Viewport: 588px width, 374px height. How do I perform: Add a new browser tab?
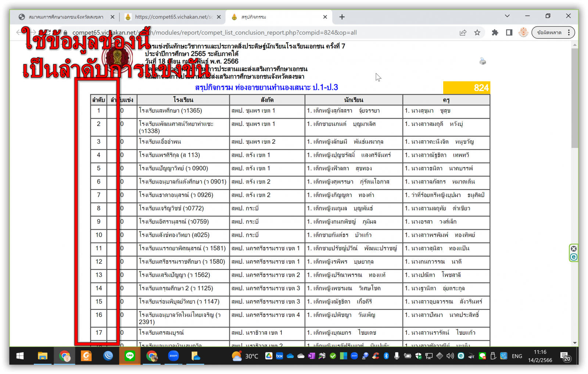click(x=342, y=17)
